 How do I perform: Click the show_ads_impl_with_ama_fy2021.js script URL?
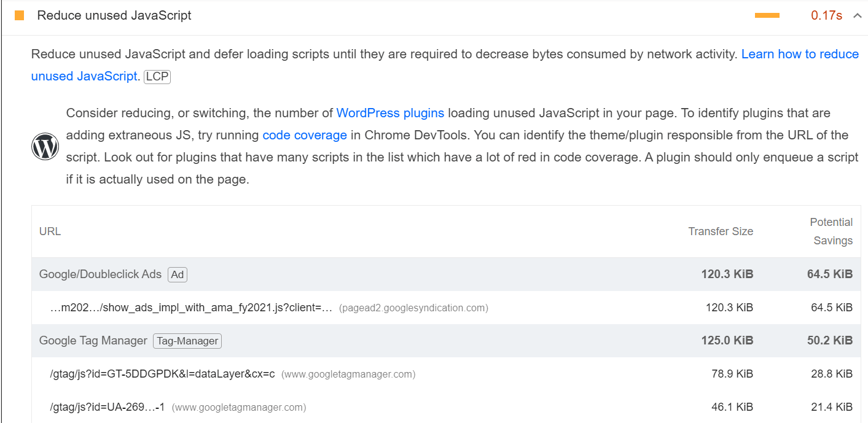coord(191,308)
